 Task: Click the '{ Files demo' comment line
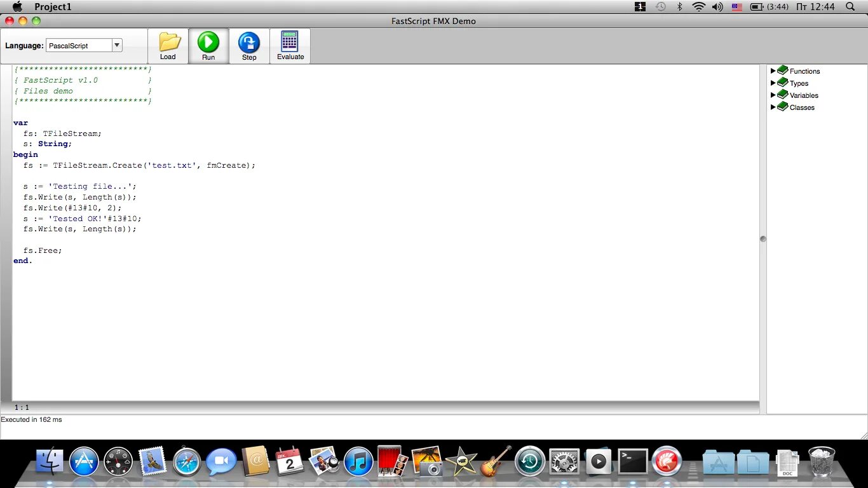[x=83, y=91]
